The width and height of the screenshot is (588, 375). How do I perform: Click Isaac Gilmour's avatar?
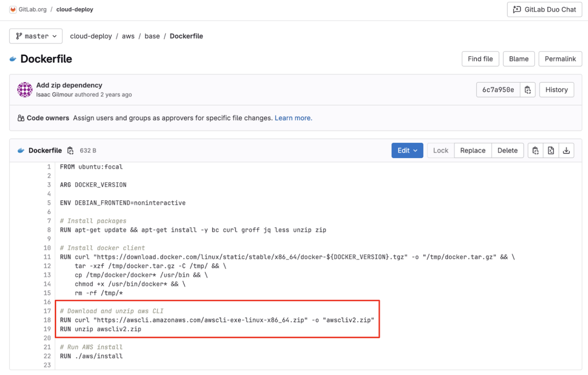click(24, 89)
